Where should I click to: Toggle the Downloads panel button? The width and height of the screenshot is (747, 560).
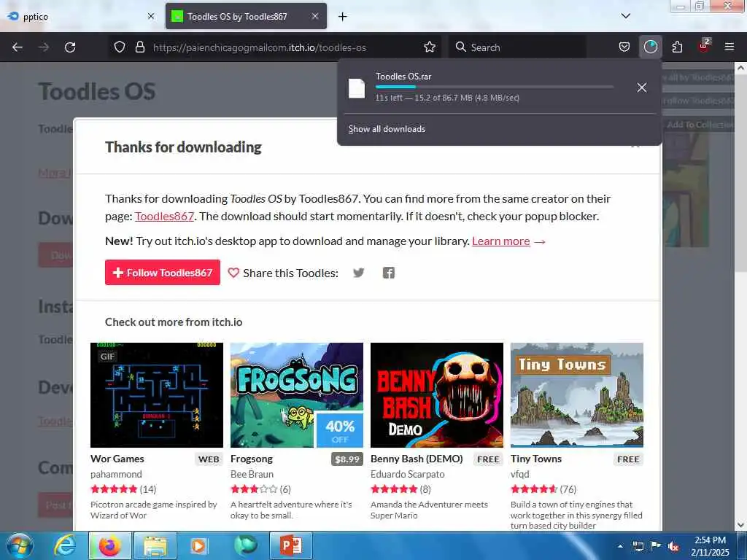pos(650,47)
